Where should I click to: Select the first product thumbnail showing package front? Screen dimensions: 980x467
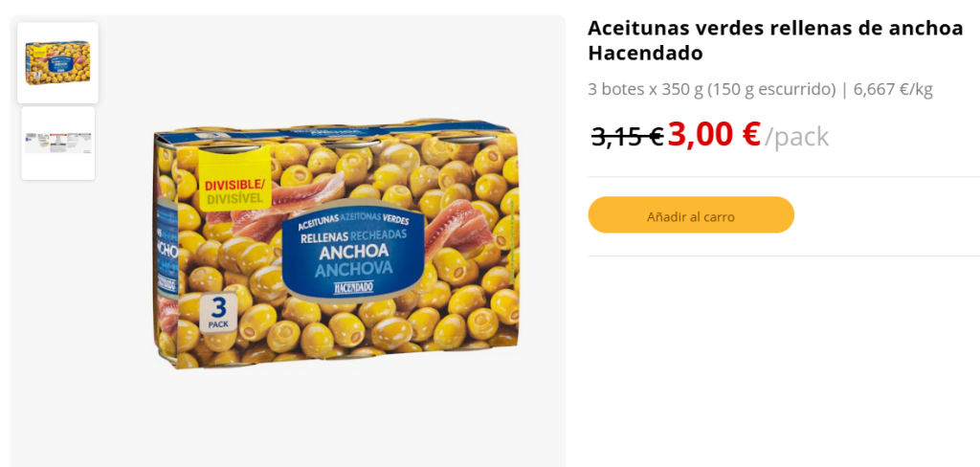(x=57, y=63)
